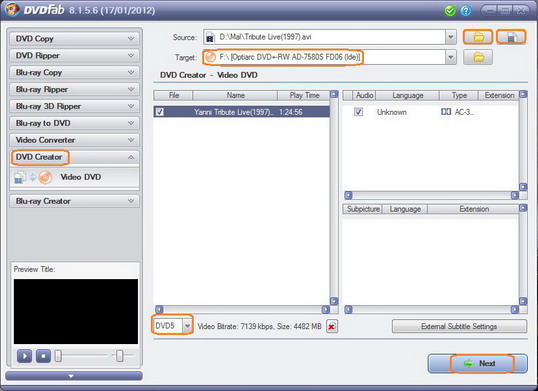This screenshot has height=391, width=538.
Task: Click the preview volume slider handle
Action: [x=119, y=356]
